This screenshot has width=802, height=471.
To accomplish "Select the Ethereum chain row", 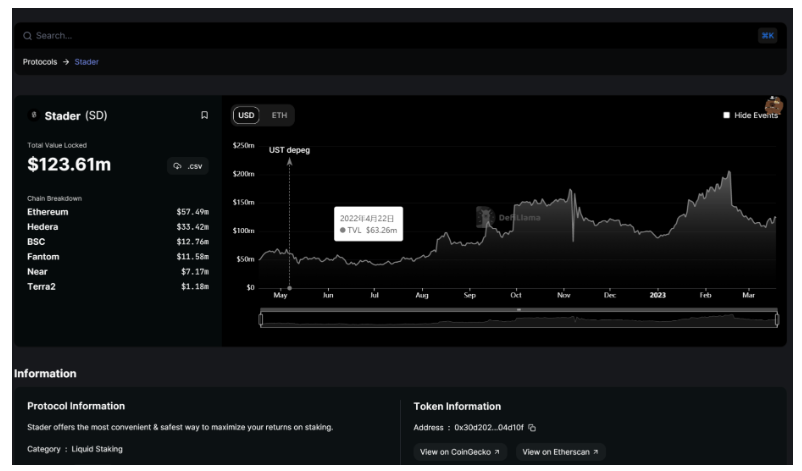I will (118, 212).
